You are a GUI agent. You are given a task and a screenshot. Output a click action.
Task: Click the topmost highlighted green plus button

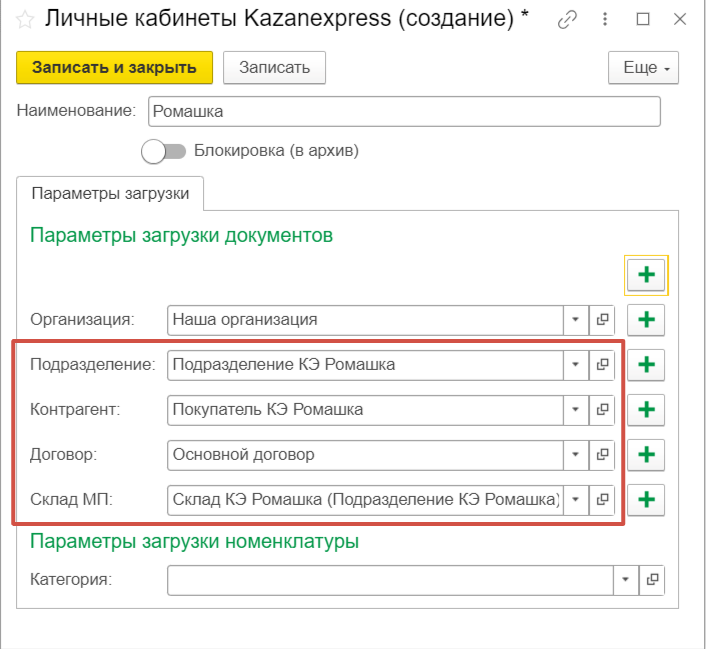click(x=646, y=274)
